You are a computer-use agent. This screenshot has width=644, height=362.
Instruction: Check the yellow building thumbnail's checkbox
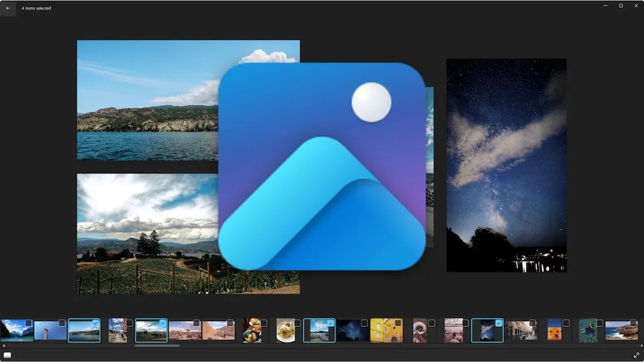[x=397, y=324]
